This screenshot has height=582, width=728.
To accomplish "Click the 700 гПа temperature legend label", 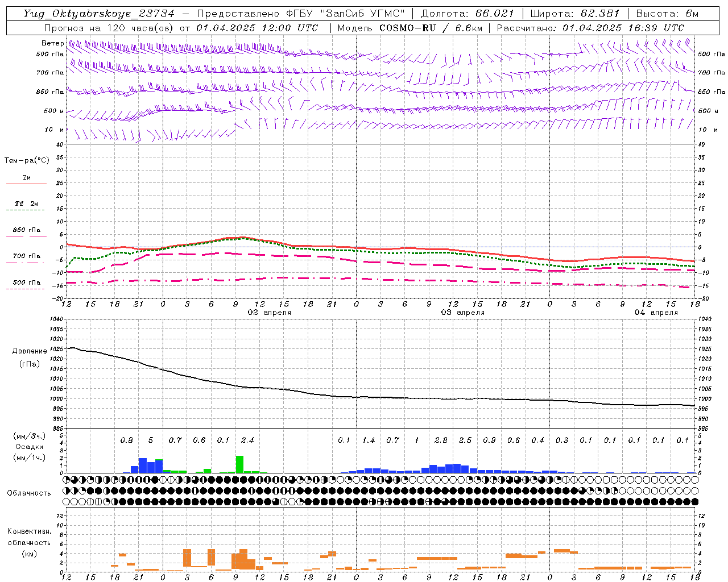I will point(27,256).
